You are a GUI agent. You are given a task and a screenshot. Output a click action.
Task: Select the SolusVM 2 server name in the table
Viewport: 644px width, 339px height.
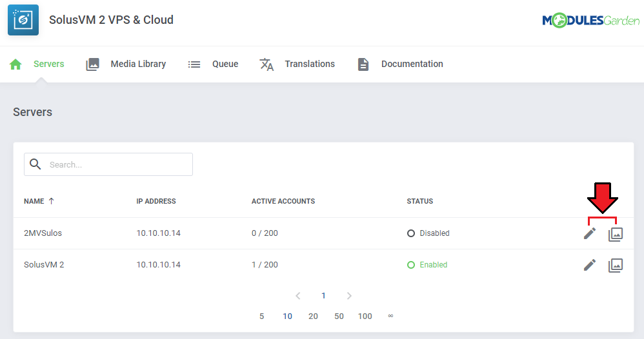coord(44,265)
